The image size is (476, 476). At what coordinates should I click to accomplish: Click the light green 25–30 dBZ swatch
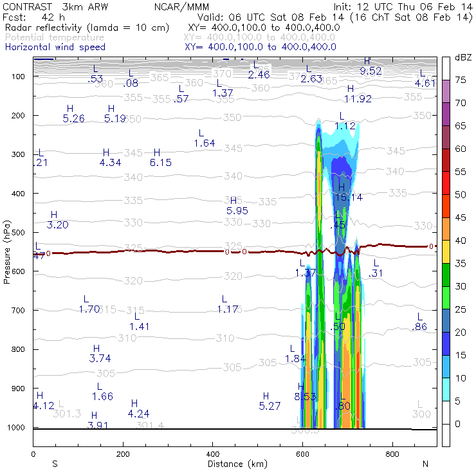[446, 298]
